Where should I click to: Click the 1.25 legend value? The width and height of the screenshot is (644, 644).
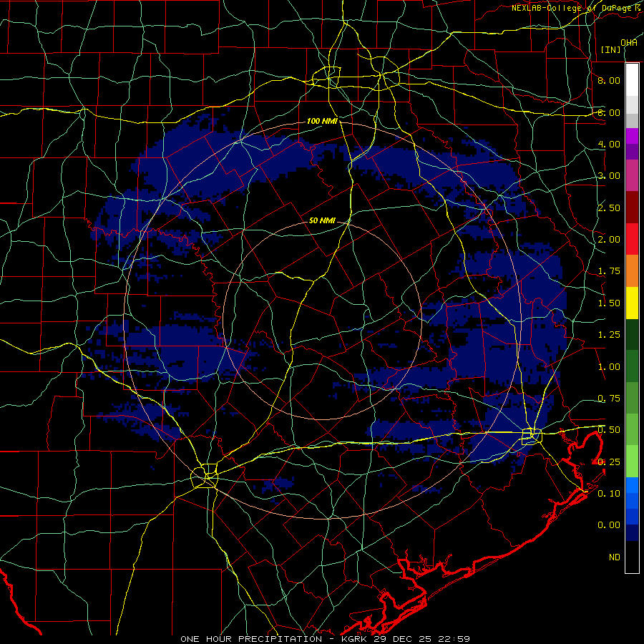point(609,335)
